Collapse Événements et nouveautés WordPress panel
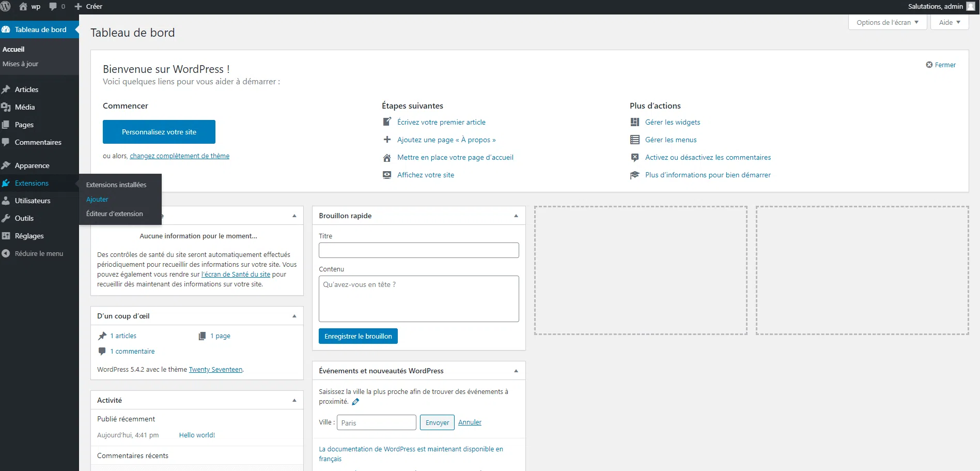The height and width of the screenshot is (471, 980). pos(516,371)
